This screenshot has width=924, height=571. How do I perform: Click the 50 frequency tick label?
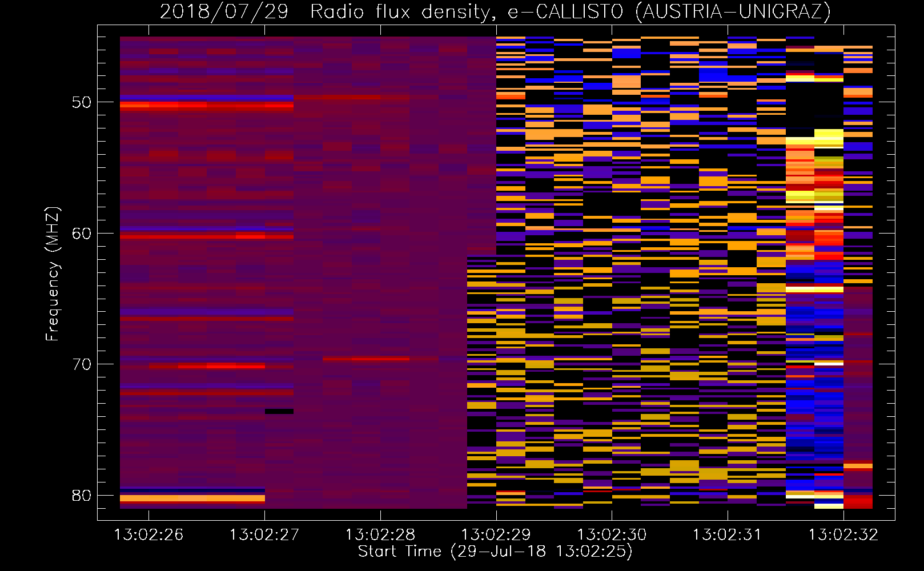point(82,102)
